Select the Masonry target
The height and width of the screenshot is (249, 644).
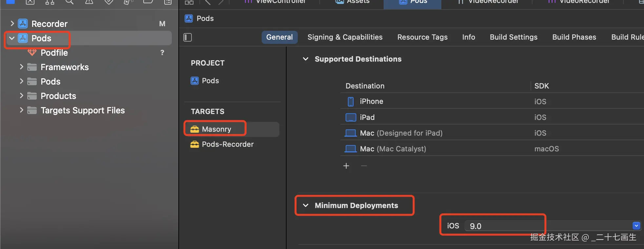pos(216,129)
